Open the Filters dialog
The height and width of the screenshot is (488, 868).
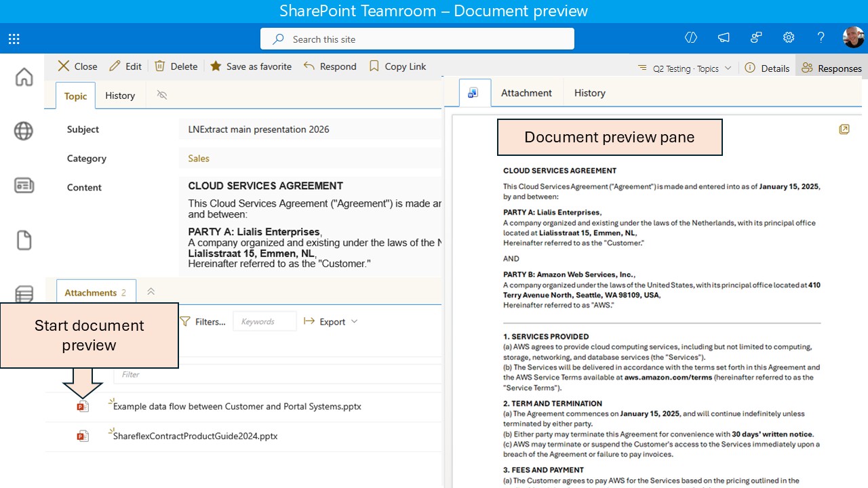click(203, 321)
